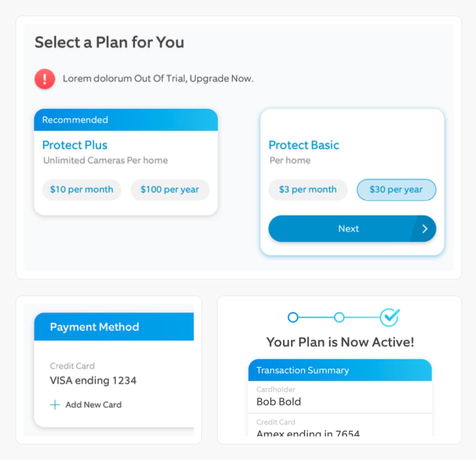Click the chevron arrow on Next button
Viewport: 476px width, 460px height.
[424, 228]
